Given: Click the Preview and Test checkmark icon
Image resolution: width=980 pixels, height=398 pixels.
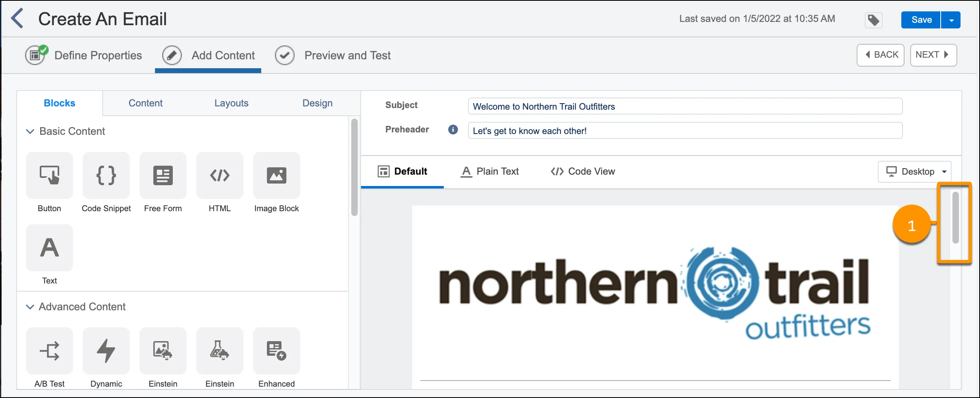Looking at the screenshot, I should pos(285,55).
